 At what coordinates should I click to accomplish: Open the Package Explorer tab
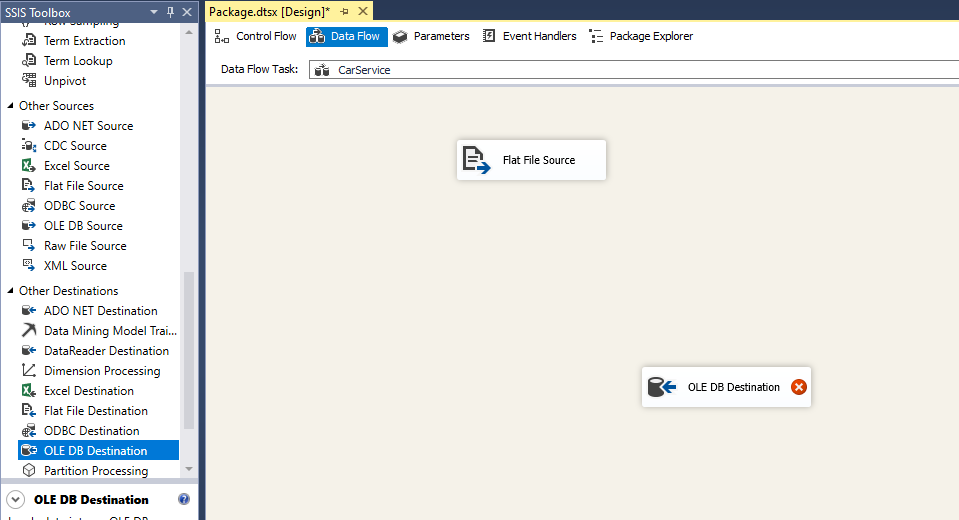tap(641, 36)
